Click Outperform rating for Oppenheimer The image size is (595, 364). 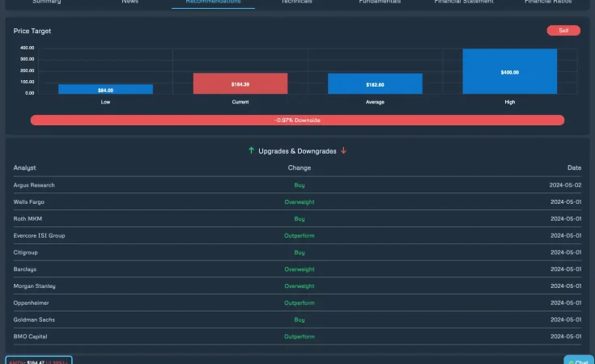click(300, 303)
